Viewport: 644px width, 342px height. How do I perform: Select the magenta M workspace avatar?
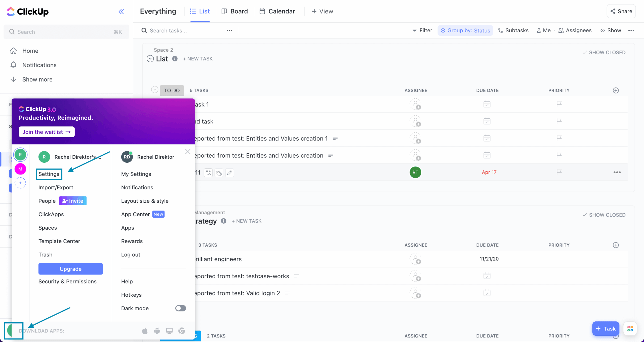pos(20,169)
